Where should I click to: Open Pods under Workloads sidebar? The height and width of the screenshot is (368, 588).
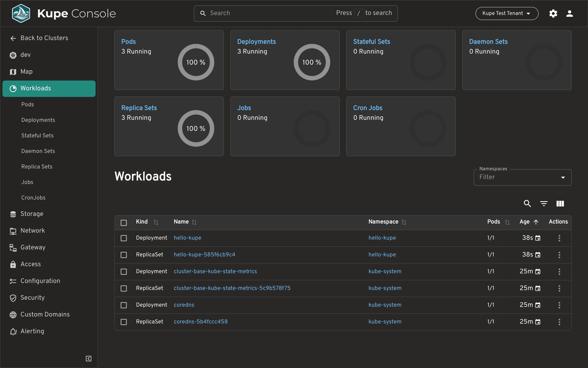(x=27, y=104)
